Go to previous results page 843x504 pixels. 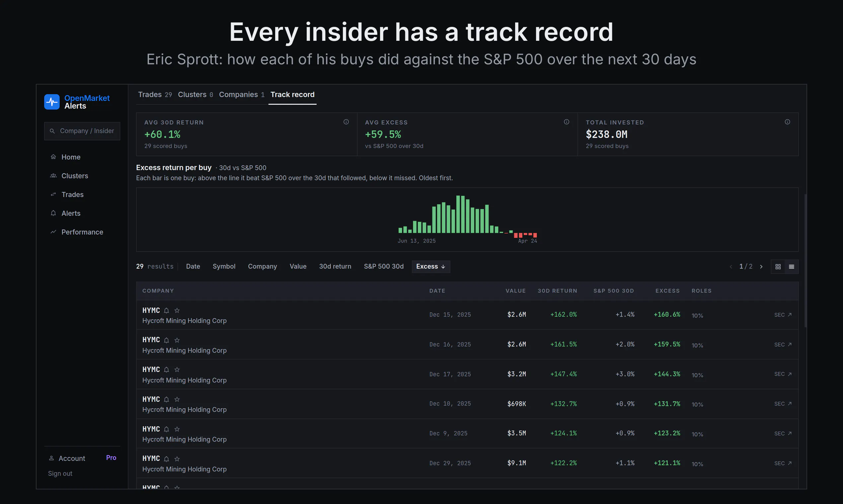click(731, 267)
